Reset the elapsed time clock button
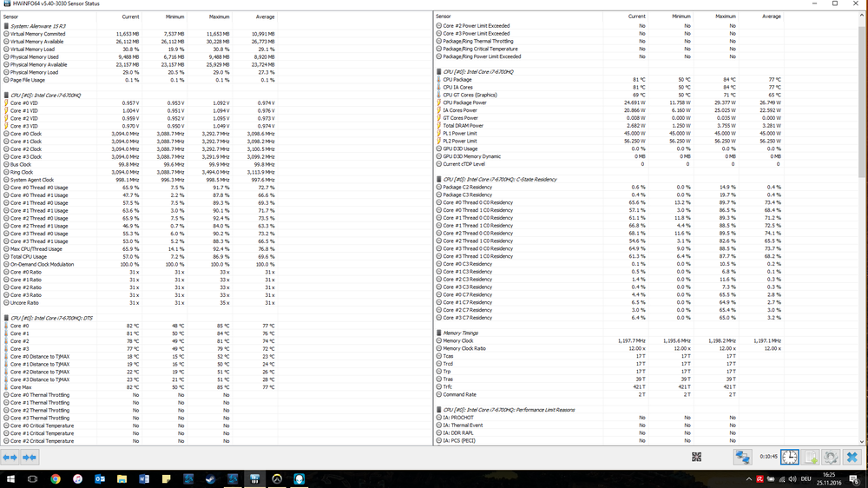This screenshot has height=488, width=868. click(790, 457)
